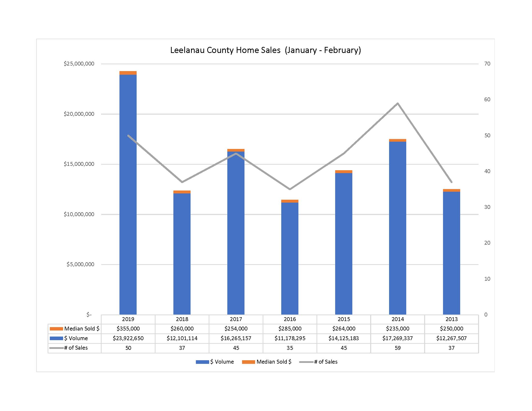Click the $5,000,000 left axis label
This screenshot has height=411, width=532.
coord(80,264)
